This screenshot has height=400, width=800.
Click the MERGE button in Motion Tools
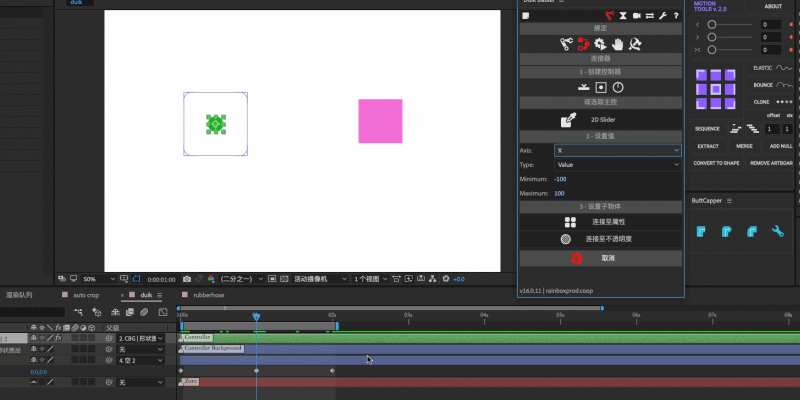pos(744,146)
